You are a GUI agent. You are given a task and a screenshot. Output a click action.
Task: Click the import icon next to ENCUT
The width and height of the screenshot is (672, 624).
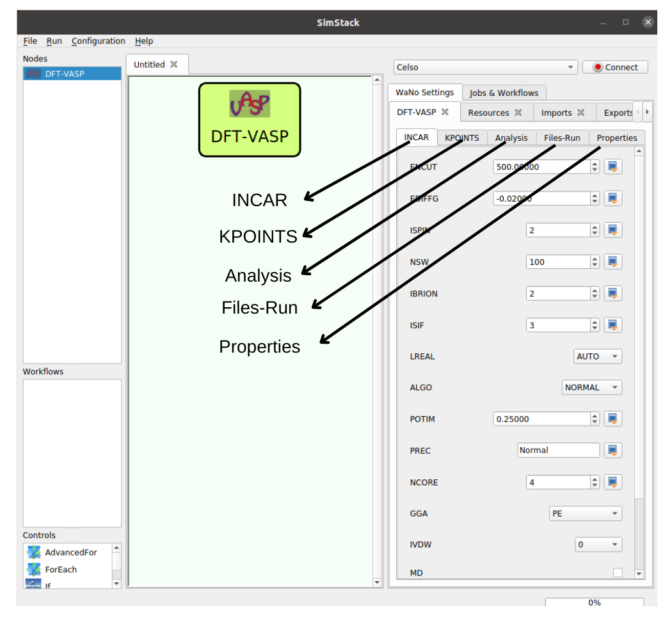coord(613,166)
